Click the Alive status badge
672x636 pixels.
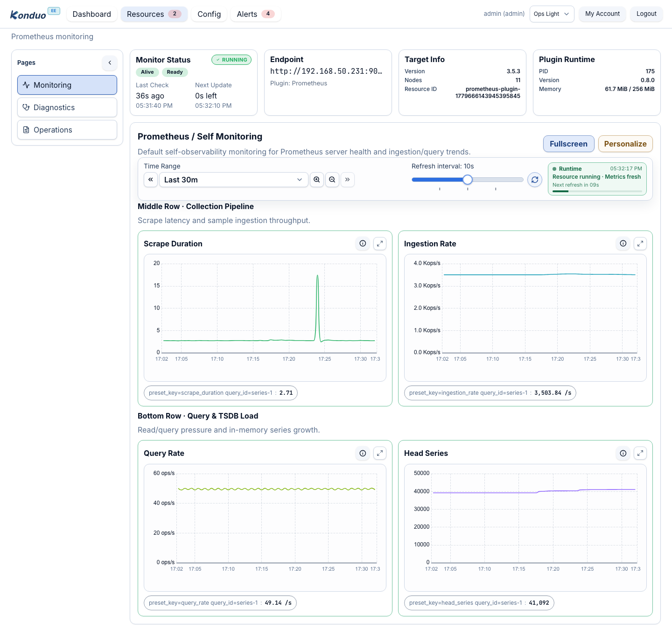[x=147, y=72]
